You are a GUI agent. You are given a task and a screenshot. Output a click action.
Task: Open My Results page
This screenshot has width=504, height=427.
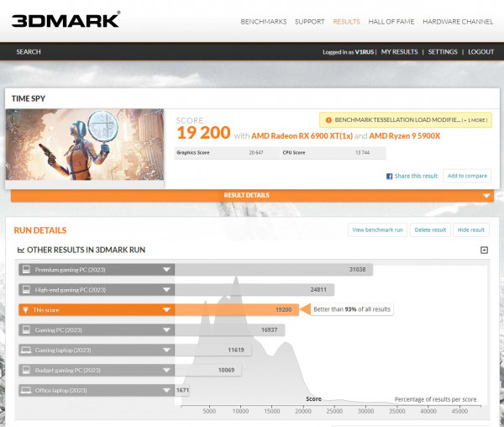[399, 52]
